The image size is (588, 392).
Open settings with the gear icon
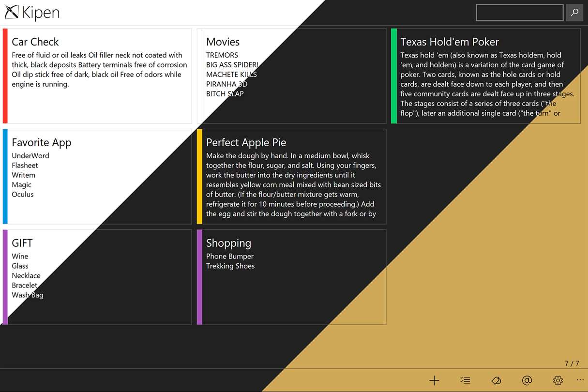[x=558, y=380]
